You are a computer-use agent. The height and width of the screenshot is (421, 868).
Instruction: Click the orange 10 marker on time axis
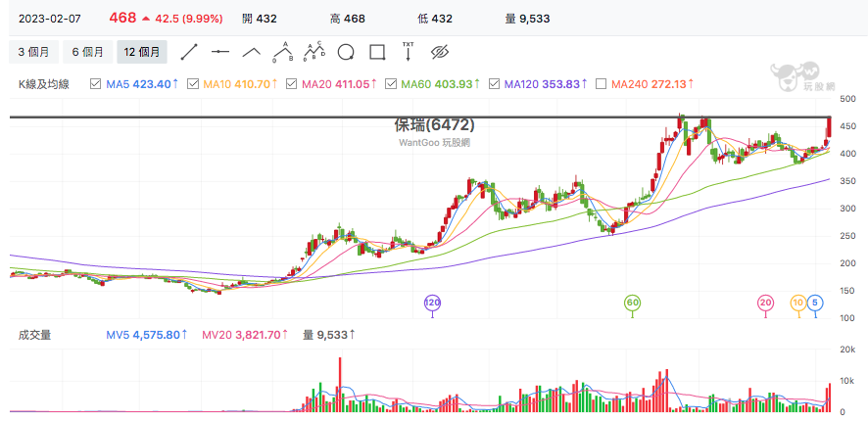click(x=798, y=303)
